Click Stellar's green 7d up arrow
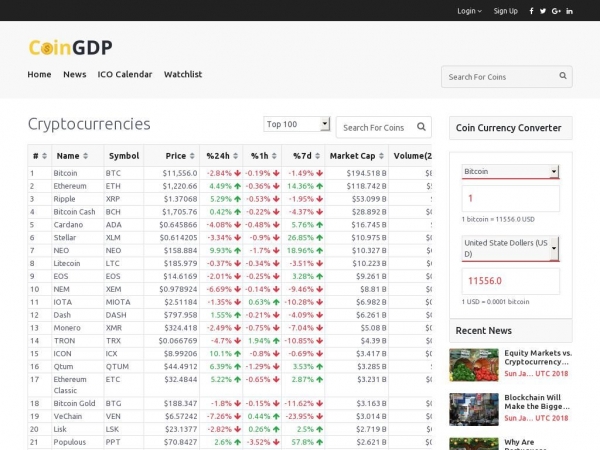 (x=320, y=238)
